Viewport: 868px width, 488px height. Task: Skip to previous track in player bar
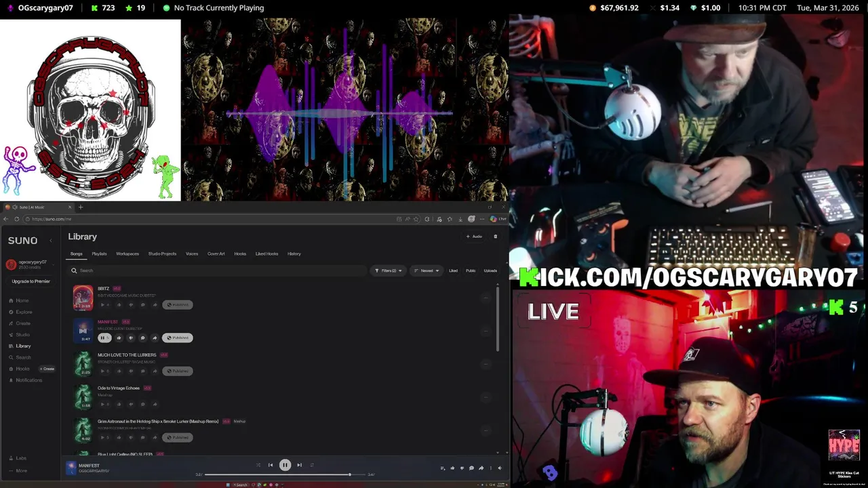(271, 465)
